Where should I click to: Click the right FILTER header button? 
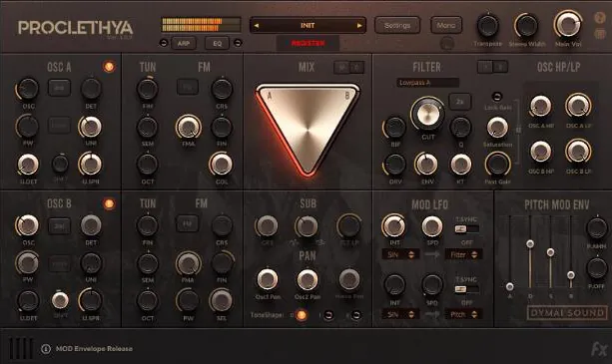click(x=500, y=67)
